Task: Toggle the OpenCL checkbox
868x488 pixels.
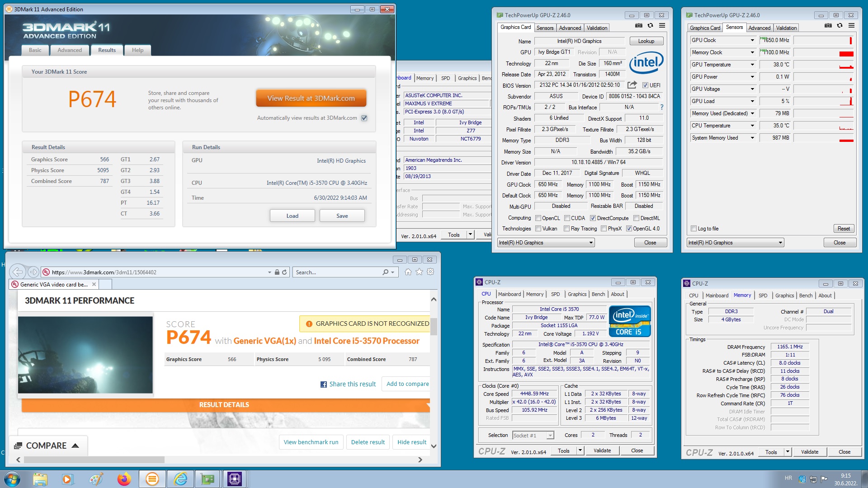Action: click(538, 218)
